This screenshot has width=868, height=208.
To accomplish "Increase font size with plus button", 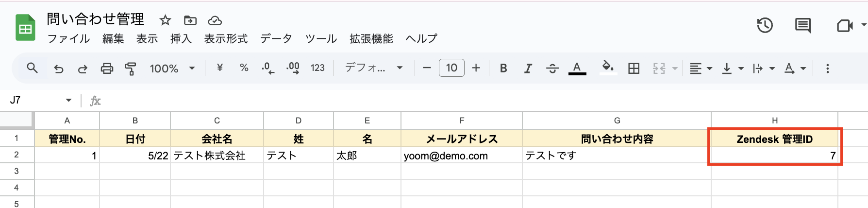I will (476, 68).
